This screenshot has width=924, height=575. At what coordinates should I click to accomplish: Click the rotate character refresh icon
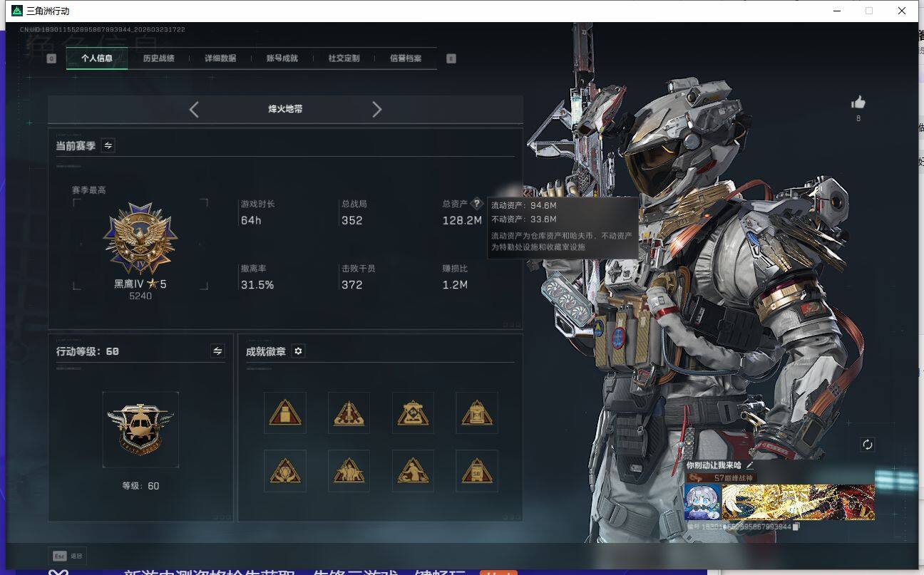tap(868, 445)
